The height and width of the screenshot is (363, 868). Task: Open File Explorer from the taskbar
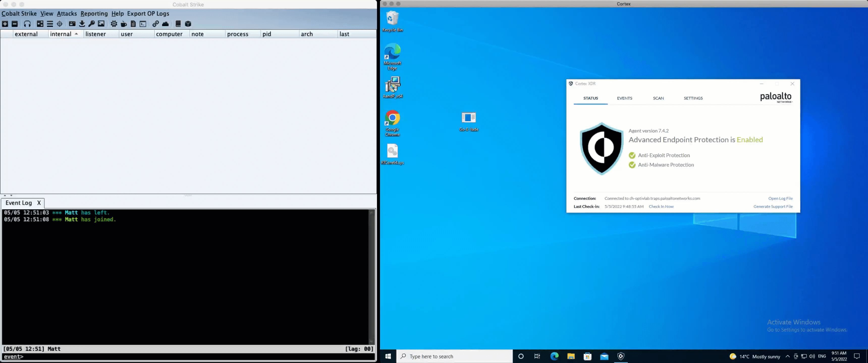571,356
